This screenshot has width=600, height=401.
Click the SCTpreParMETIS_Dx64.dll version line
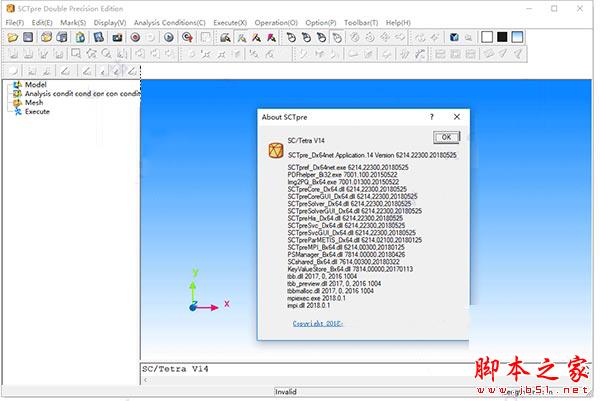tap(355, 240)
